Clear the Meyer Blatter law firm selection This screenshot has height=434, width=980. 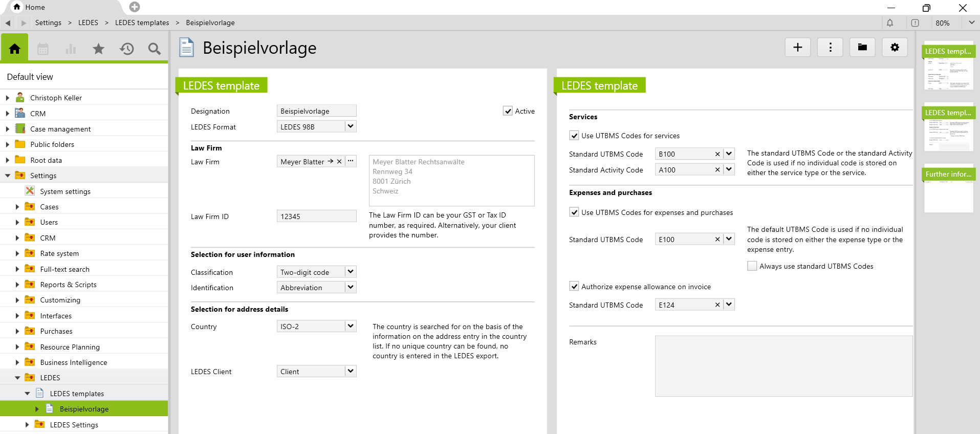[x=339, y=162]
